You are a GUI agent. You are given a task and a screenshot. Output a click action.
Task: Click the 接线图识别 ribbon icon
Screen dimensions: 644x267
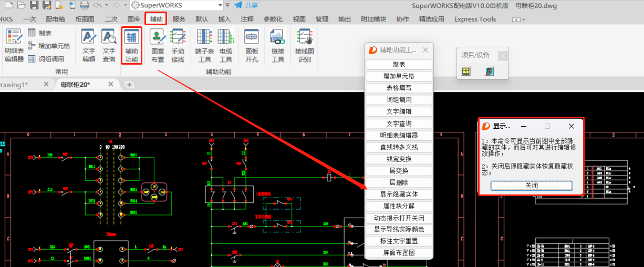coord(305,47)
